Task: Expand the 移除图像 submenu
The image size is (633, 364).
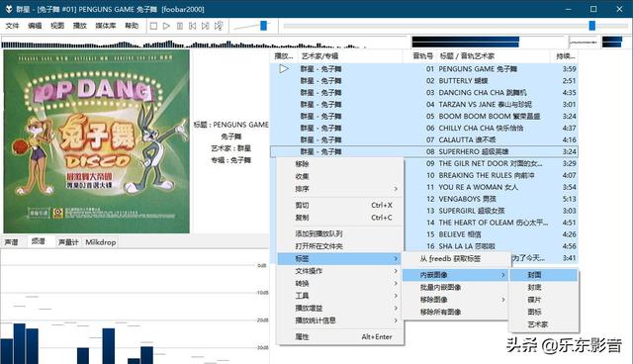Action: [x=455, y=300]
